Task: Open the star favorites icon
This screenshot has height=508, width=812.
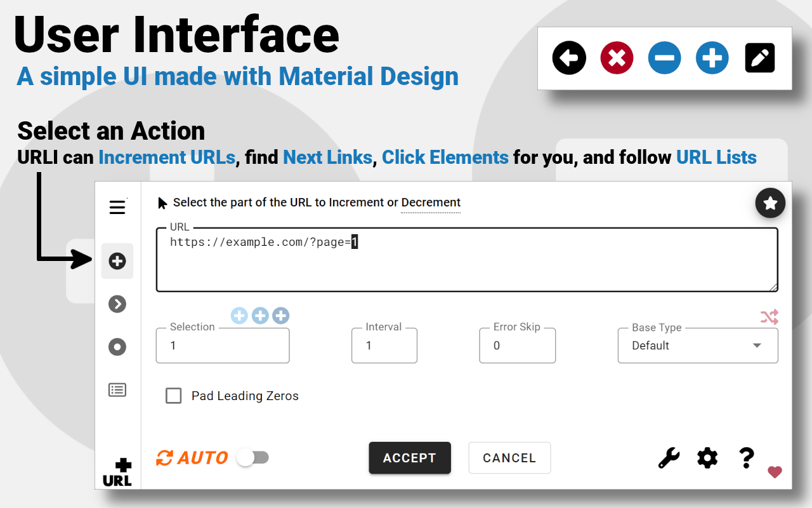Action: (770, 203)
